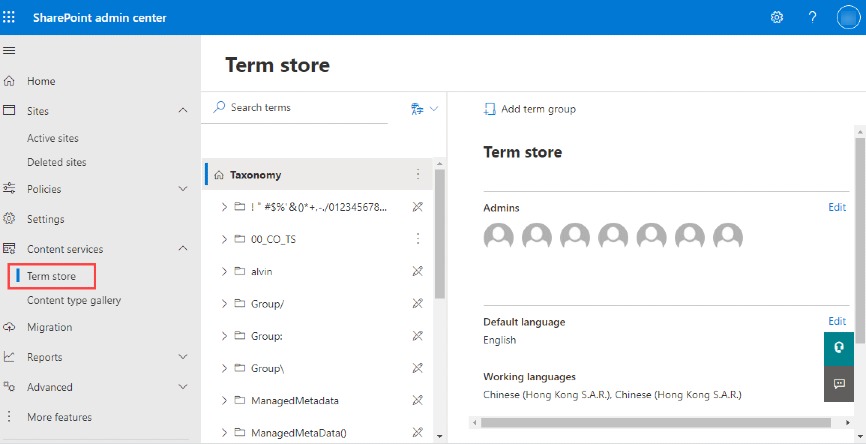Open more options for Taxonomy

click(418, 174)
